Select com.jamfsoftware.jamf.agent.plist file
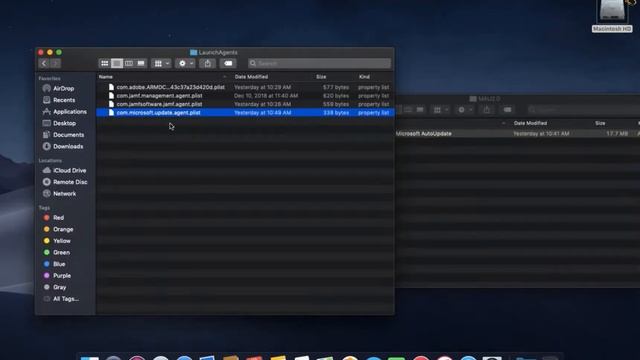Screen dimensions: 640x360 [245, 104]
